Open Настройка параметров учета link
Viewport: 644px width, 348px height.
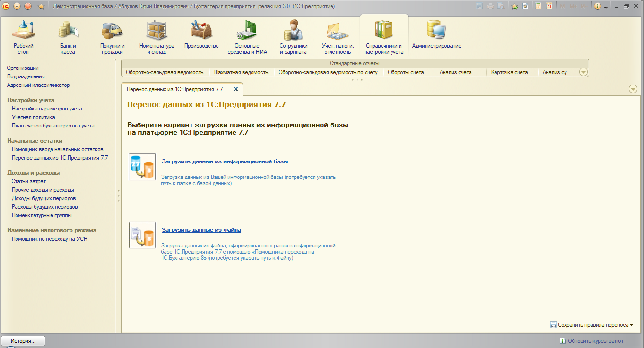tap(47, 109)
